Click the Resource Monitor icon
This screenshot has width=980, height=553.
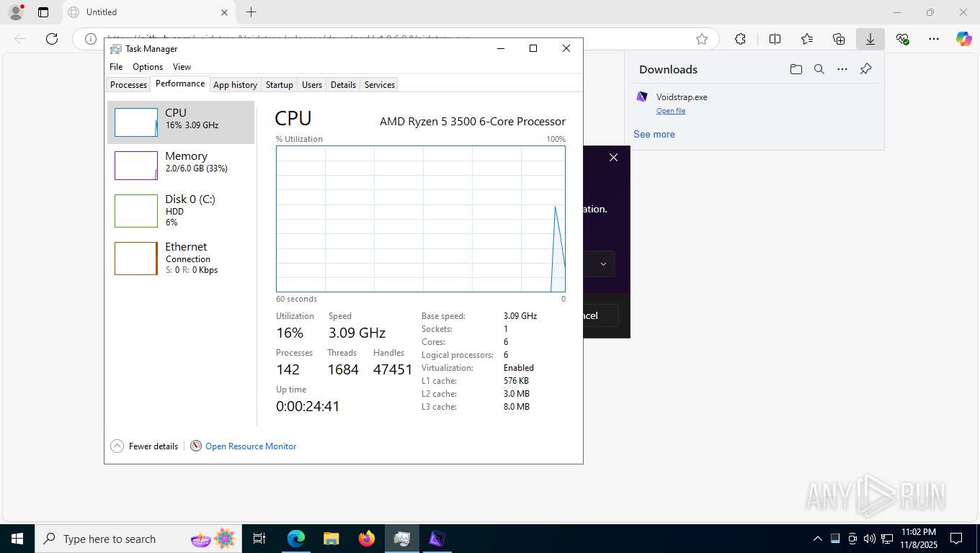click(x=196, y=446)
